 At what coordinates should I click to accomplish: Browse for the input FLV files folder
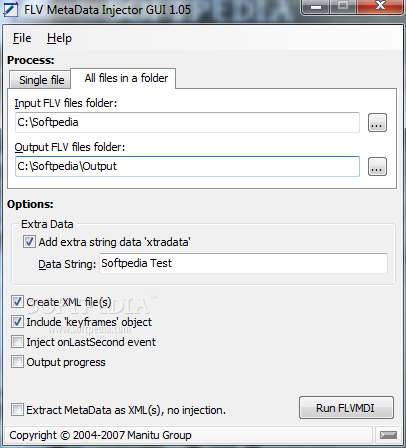tap(377, 123)
